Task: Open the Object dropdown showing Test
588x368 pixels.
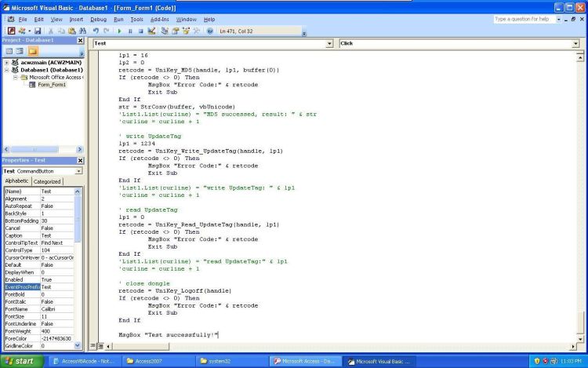Action: point(329,43)
